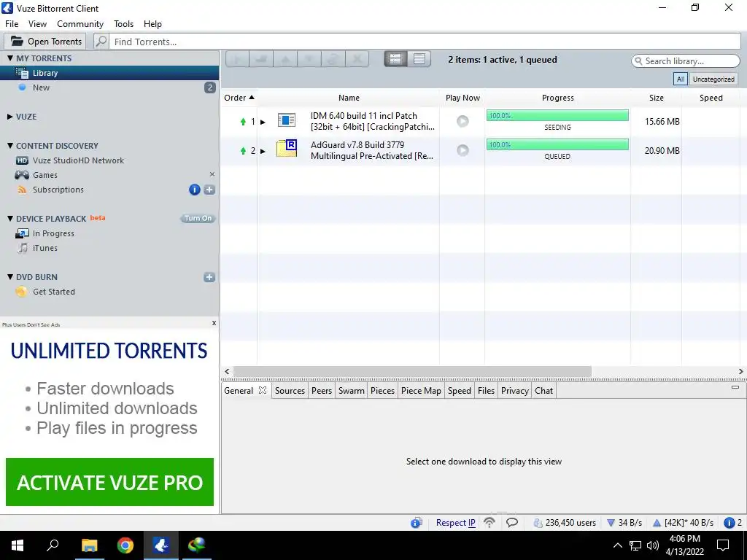Click the blue dot icon next to New
The image size is (747, 560).
click(x=22, y=87)
